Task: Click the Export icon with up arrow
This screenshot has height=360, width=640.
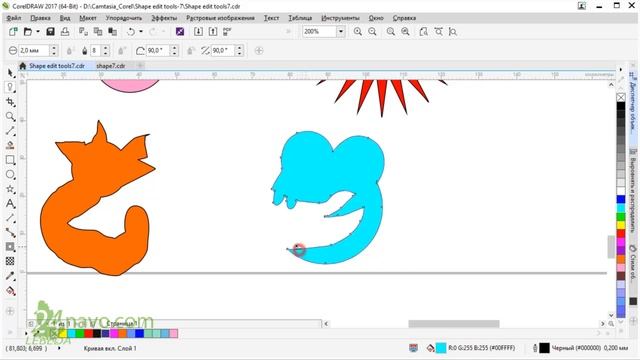Action: (x=213, y=31)
